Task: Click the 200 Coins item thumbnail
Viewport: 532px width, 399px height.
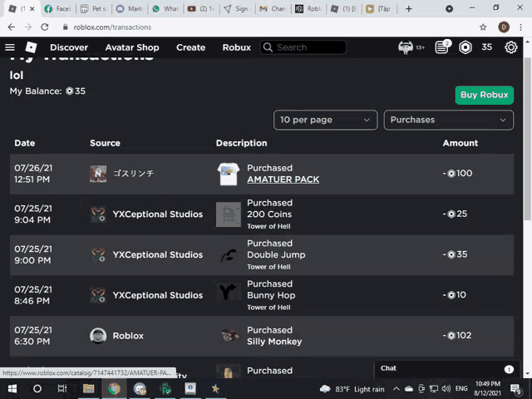Action: click(x=229, y=214)
